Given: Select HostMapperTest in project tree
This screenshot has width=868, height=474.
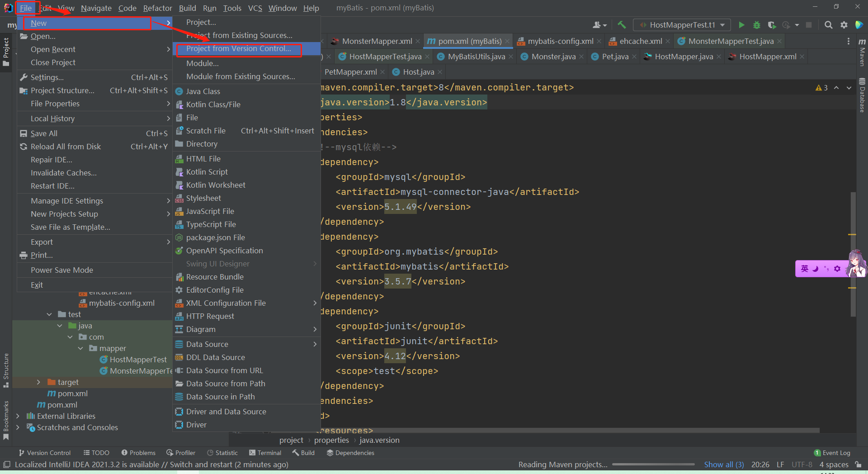Looking at the screenshot, I should click(138, 360).
